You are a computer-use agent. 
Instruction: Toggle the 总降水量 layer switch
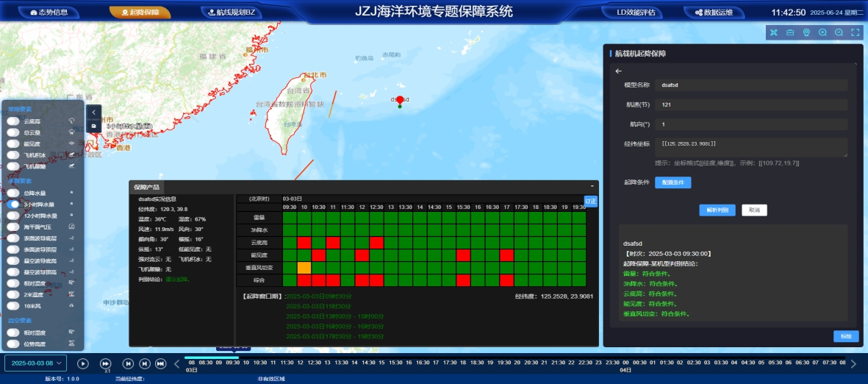(12, 193)
